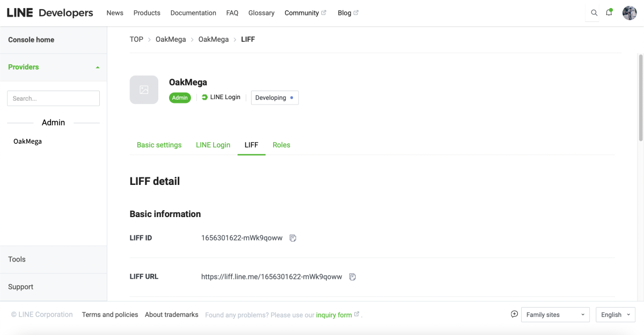The height and width of the screenshot is (335, 644).
Task: Open the Documentation menu item
Action: tap(193, 13)
